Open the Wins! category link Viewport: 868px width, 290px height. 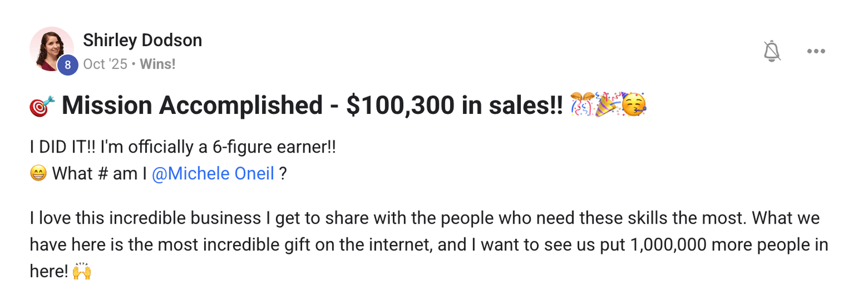coord(157,64)
